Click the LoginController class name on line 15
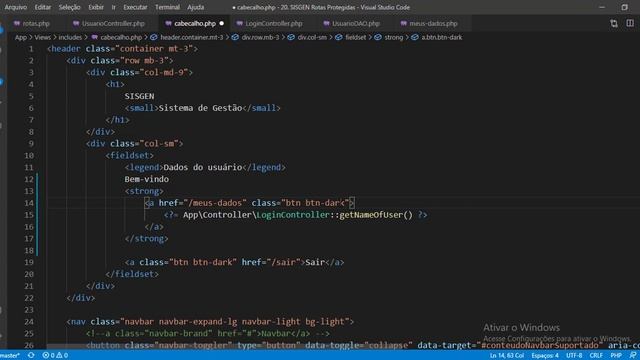 coord(293,215)
